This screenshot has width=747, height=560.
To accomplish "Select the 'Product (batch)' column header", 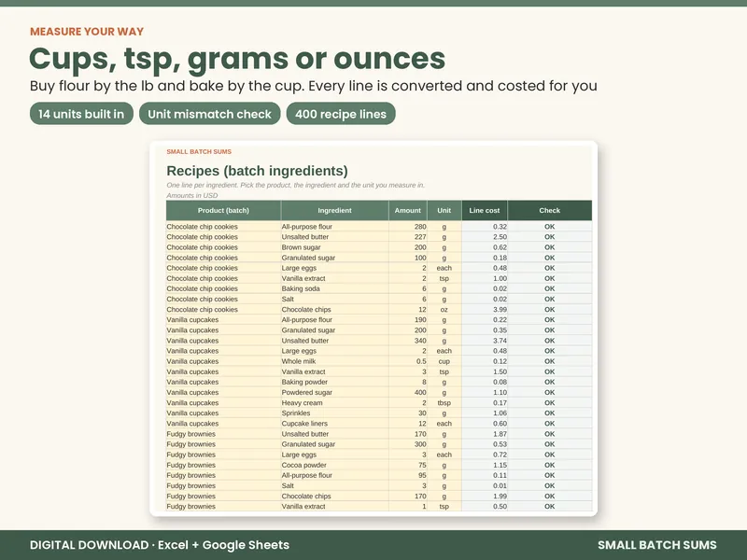I will 223,211.
